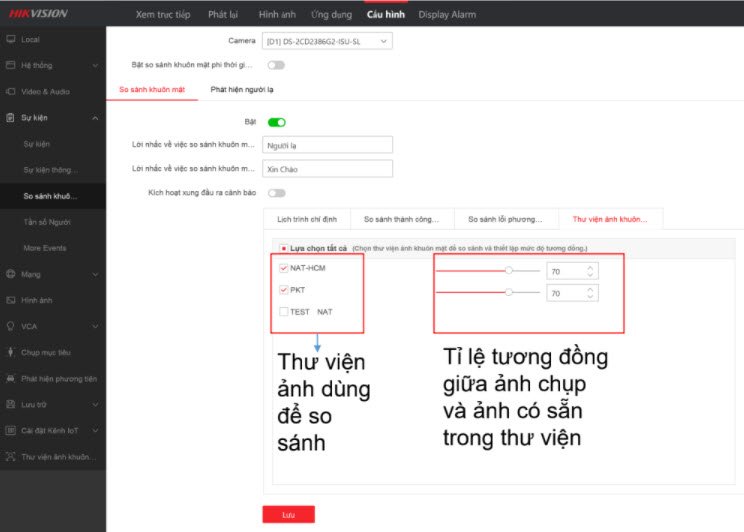
Task: Click the Local monitor icon in sidebar
Action: point(11,39)
